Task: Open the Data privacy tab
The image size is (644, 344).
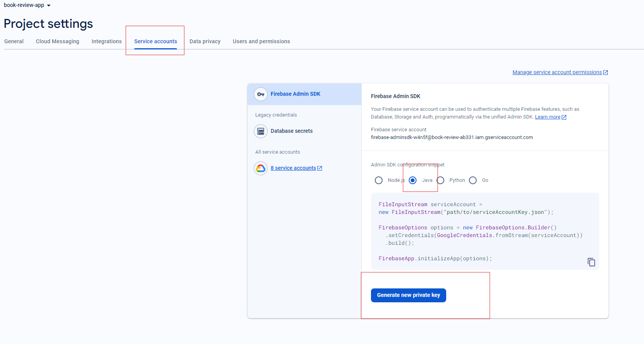Action: point(205,41)
